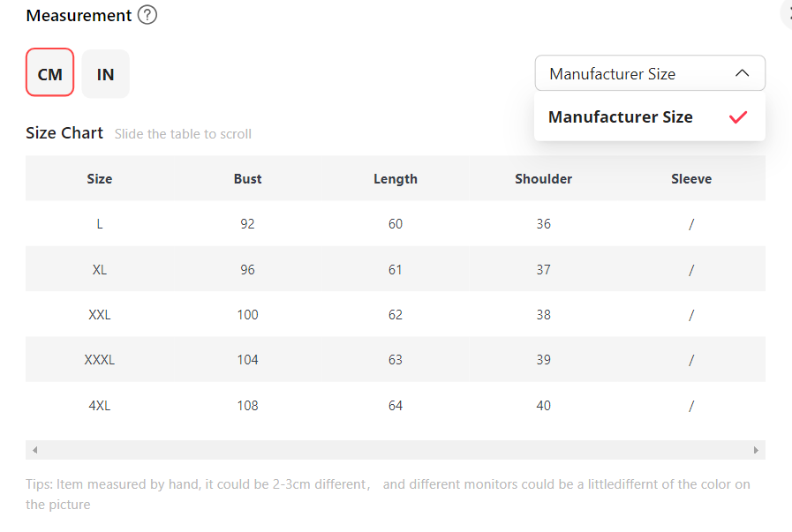Click the 4XL size cell
Viewport: 792px width, 532px height.
100,406
